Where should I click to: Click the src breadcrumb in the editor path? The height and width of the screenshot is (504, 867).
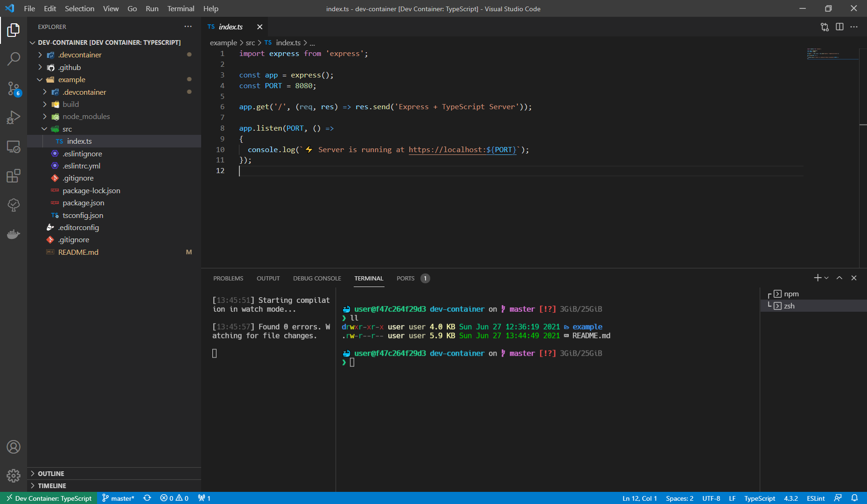[x=250, y=43]
